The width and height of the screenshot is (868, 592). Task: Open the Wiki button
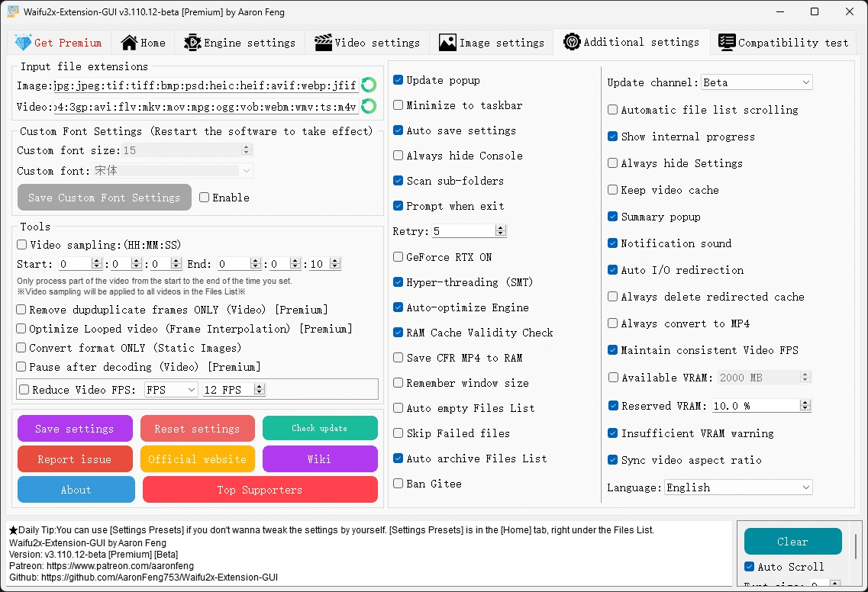(320, 459)
